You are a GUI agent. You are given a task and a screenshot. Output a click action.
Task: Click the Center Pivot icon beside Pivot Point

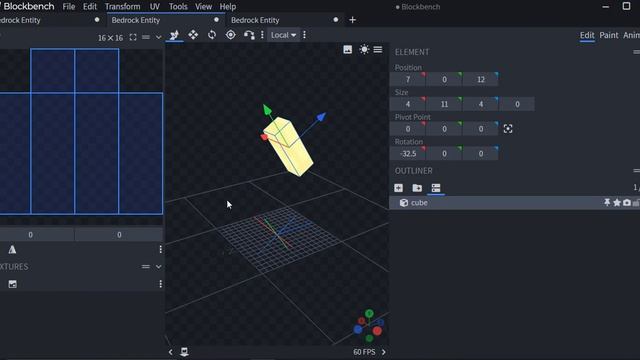(508, 129)
